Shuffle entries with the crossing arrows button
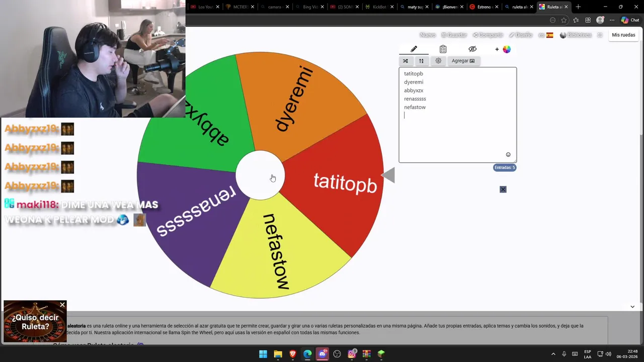Viewport: 644px width, 362px height. point(406,61)
